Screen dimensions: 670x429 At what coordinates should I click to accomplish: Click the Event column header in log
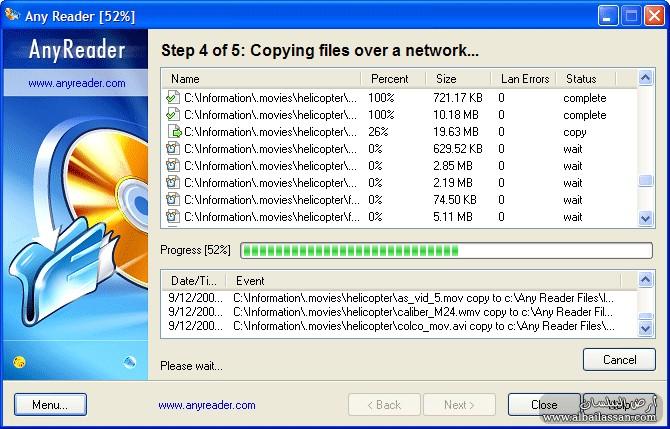click(x=423, y=281)
